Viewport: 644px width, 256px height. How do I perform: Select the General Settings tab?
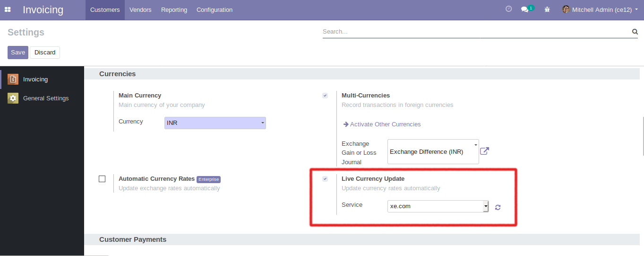pos(42,98)
